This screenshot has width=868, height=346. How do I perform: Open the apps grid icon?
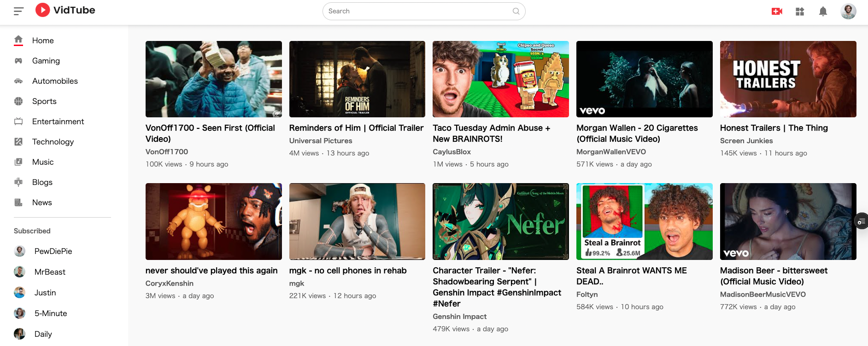pyautogui.click(x=800, y=11)
